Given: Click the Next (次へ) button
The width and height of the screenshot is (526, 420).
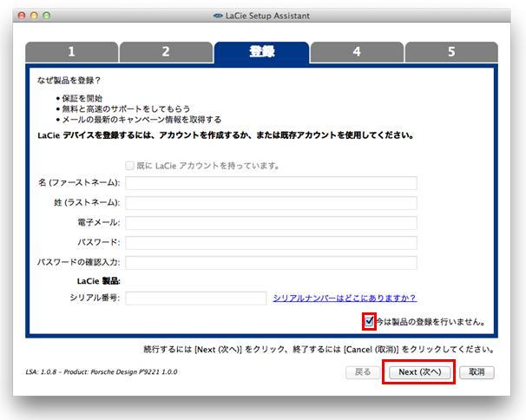Looking at the screenshot, I should click(x=419, y=372).
